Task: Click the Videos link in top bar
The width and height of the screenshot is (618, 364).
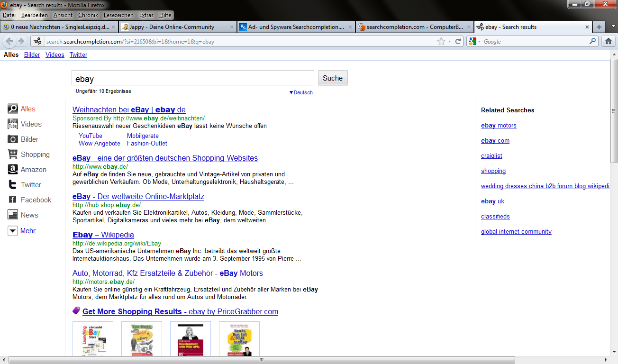Action: coord(55,55)
